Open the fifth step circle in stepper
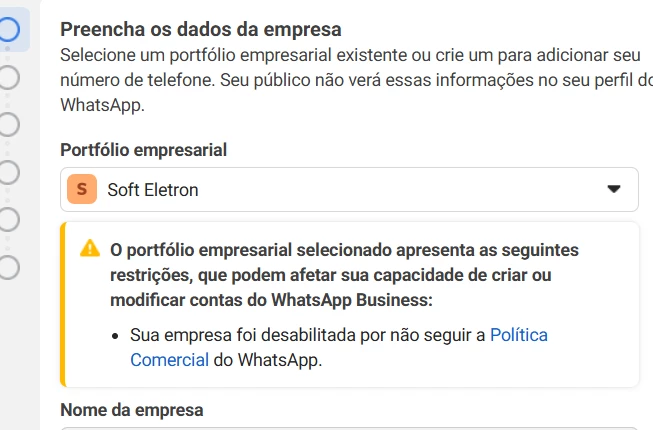653x430 pixels. [x=9, y=219]
